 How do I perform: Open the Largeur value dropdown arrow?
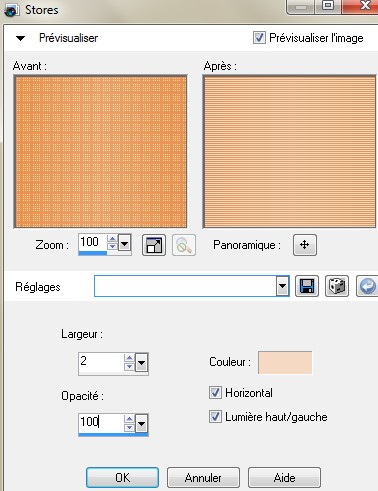point(141,362)
